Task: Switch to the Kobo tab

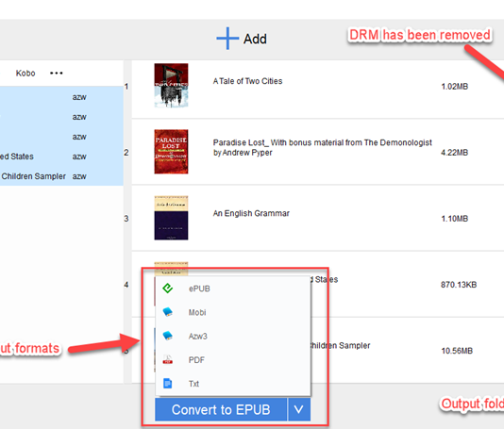Action: (x=25, y=74)
